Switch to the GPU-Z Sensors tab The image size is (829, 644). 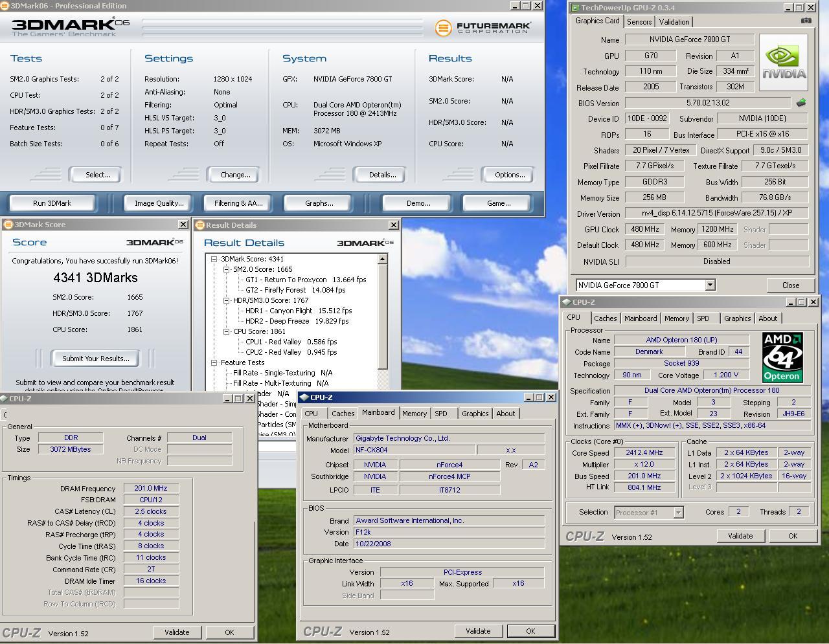[x=639, y=21]
